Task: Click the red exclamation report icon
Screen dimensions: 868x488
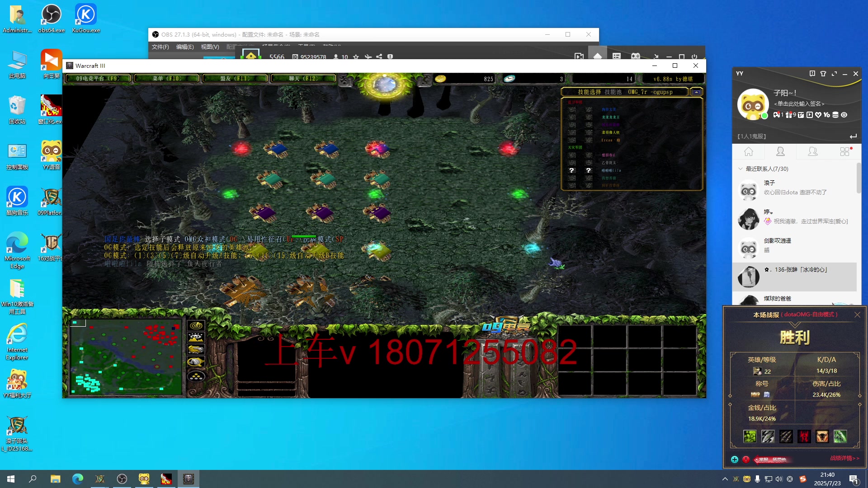Action: tap(746, 460)
